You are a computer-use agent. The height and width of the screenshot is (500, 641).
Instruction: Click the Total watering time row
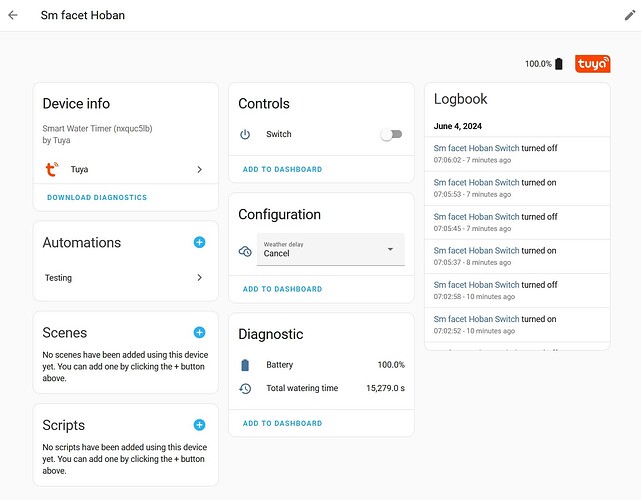(321, 388)
